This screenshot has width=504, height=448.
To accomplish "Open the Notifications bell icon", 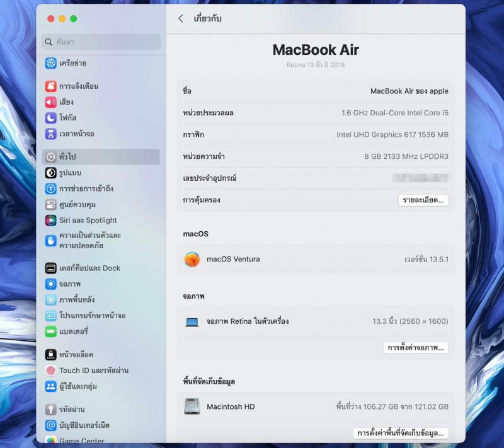I will click(51, 86).
